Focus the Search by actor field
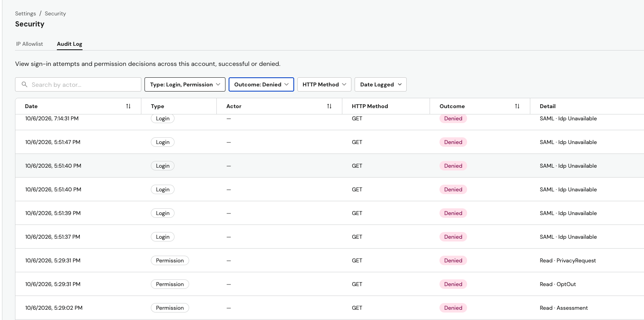Image resolution: width=644 pixels, height=320 pixels. click(x=78, y=84)
